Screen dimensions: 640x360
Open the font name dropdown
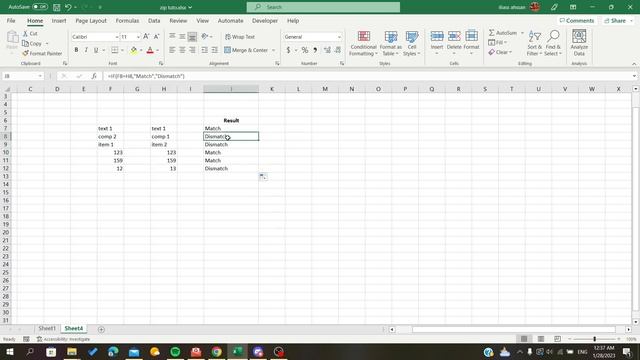pos(116,37)
